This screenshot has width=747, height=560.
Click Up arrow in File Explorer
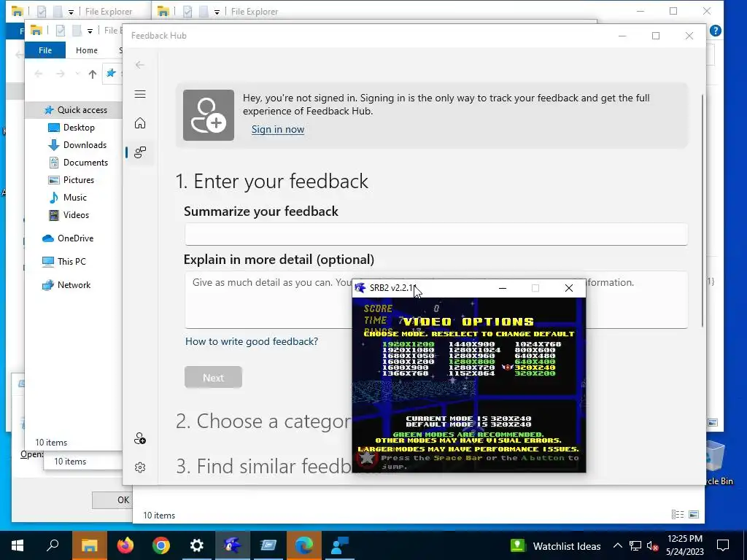pos(93,74)
